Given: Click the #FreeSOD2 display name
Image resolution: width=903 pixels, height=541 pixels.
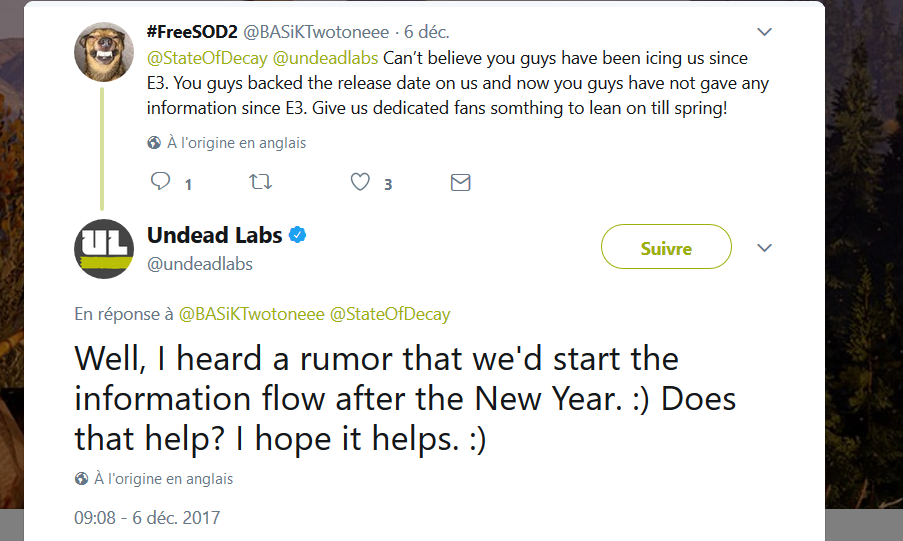Looking at the screenshot, I should (192, 32).
